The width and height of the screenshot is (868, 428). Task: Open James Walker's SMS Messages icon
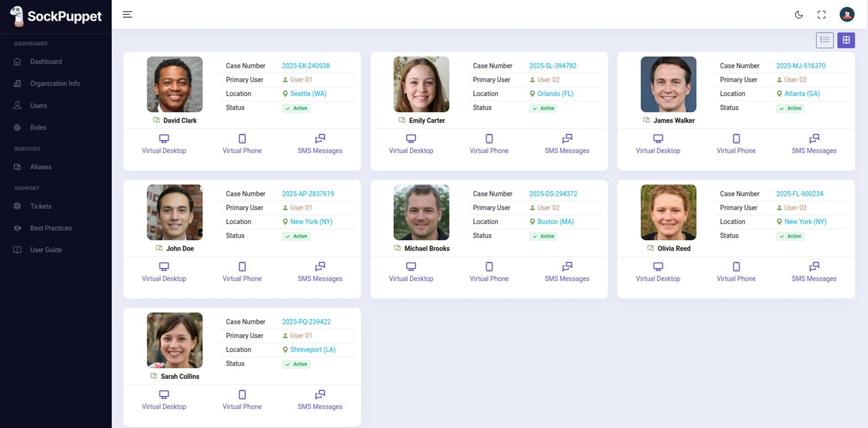814,139
